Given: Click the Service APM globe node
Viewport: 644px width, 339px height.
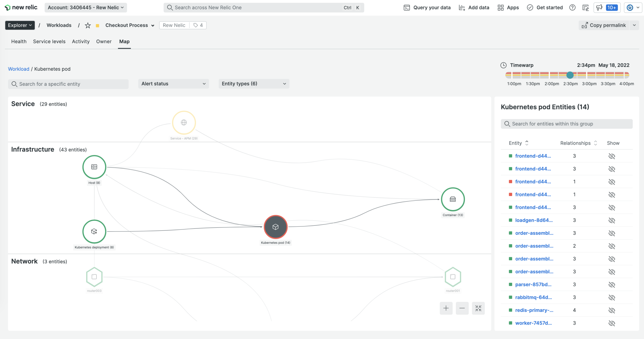Looking at the screenshot, I should 184,123.
